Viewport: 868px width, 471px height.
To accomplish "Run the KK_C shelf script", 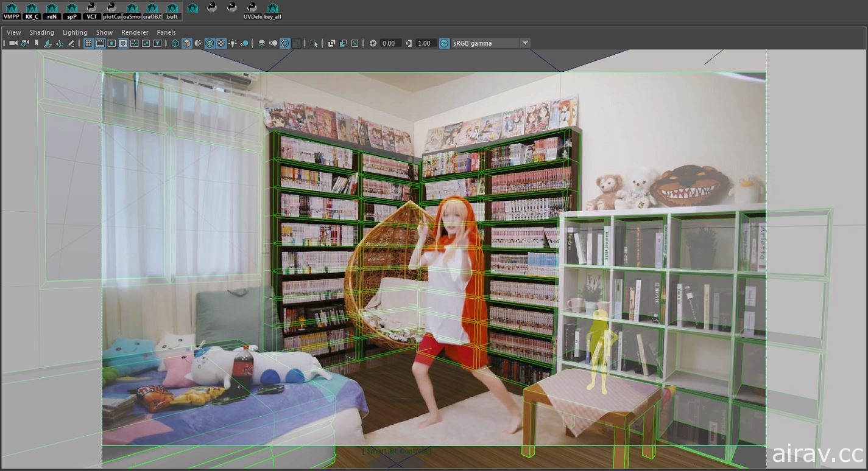I will click(x=32, y=11).
